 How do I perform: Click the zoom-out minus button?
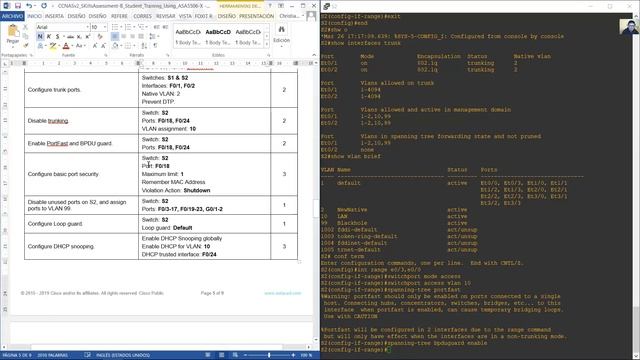(245, 355)
